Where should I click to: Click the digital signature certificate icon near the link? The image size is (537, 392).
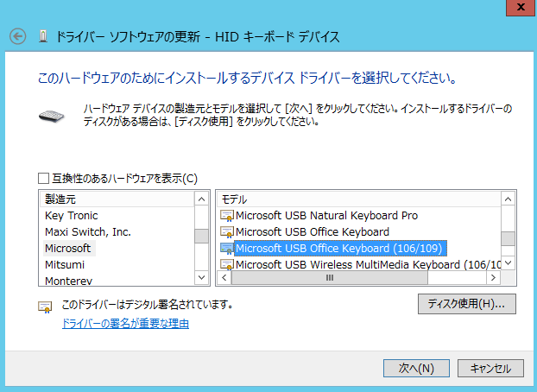(x=45, y=307)
